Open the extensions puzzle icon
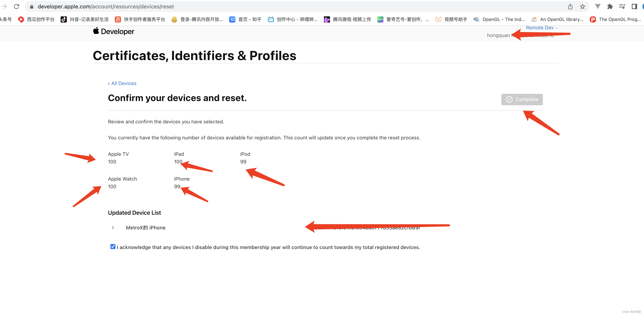This screenshot has width=644, height=315. [x=610, y=6]
